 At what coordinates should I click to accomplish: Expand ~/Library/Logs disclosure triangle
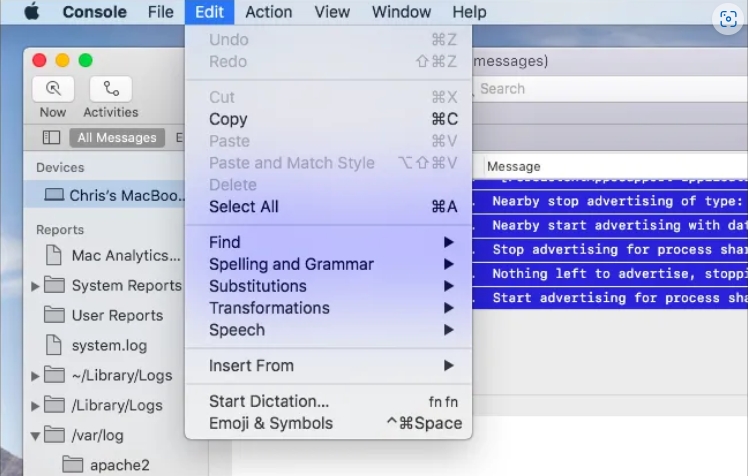pyautogui.click(x=35, y=375)
